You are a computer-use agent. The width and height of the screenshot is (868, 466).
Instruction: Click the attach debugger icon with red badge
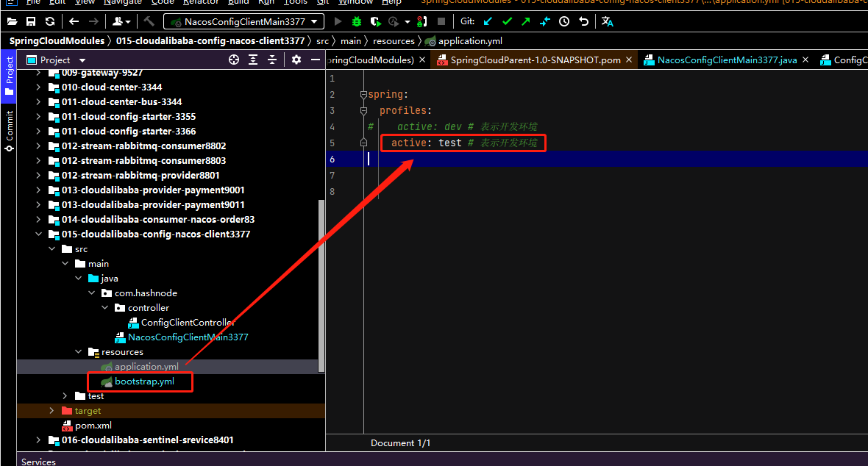click(x=421, y=21)
